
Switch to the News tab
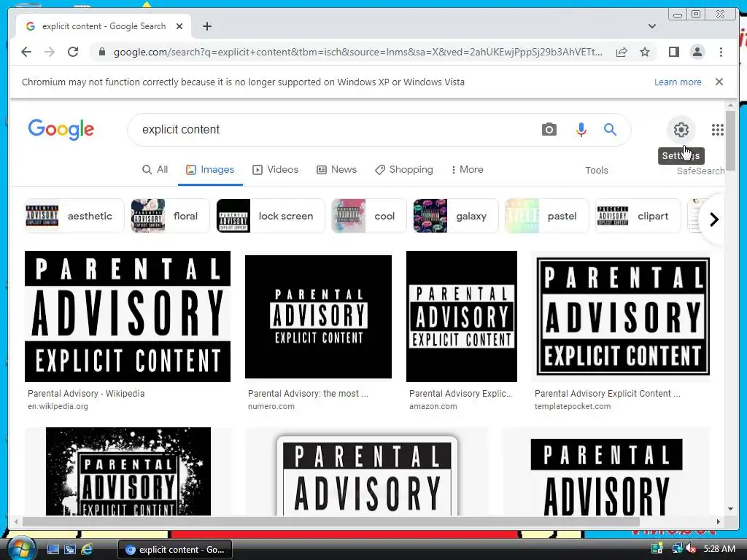click(337, 169)
